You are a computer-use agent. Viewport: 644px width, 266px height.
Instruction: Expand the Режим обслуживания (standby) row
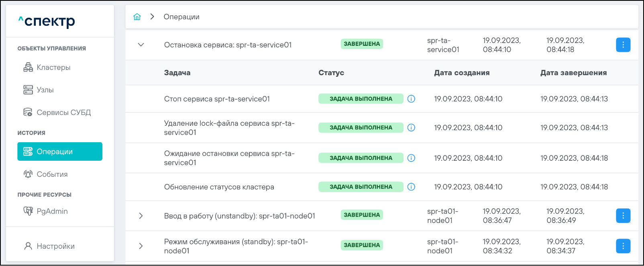tap(141, 246)
